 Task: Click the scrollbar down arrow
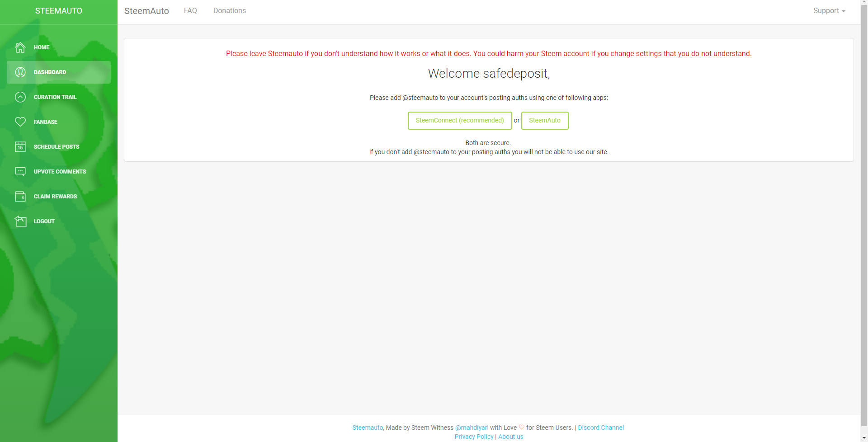[x=864, y=438]
